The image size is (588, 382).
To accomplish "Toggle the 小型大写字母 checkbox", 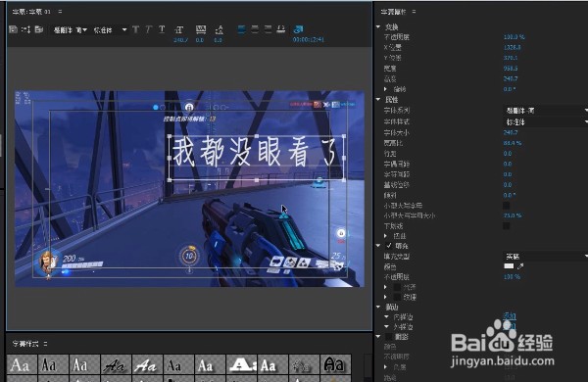I will click(x=506, y=206).
